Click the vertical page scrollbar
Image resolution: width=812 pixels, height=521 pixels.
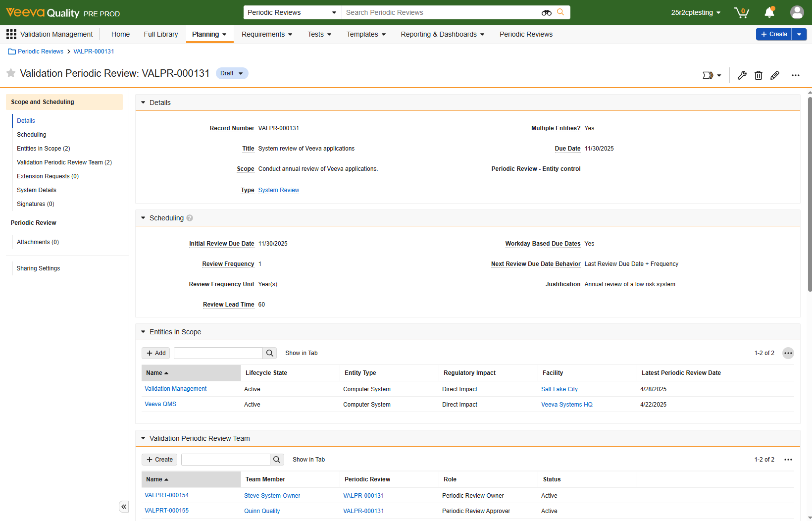pos(810,194)
